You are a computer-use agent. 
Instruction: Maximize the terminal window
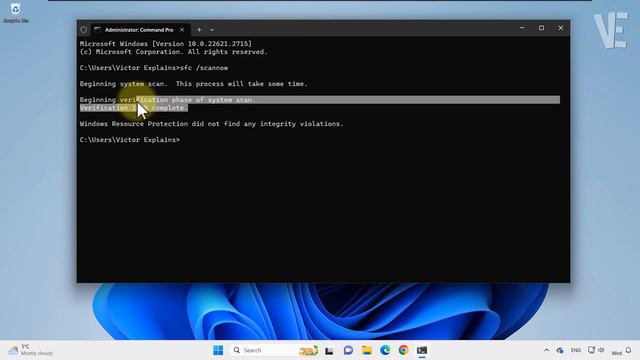[541, 28]
